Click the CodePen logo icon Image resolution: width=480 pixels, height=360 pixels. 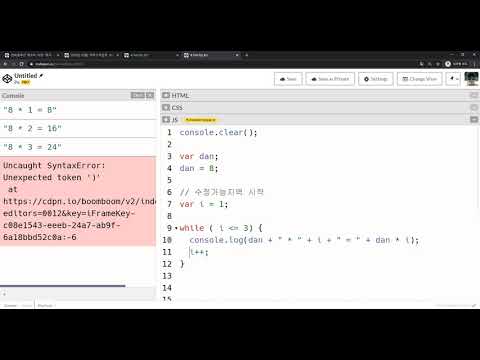[7, 79]
